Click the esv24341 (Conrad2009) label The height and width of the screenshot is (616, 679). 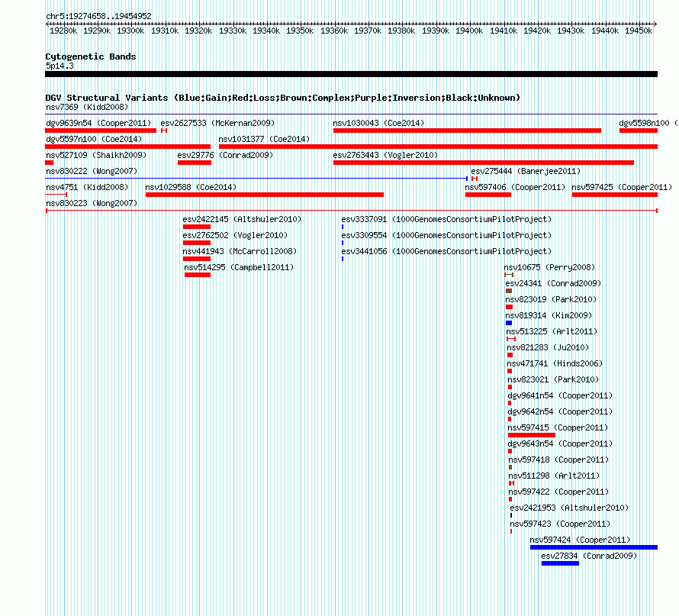(x=553, y=283)
